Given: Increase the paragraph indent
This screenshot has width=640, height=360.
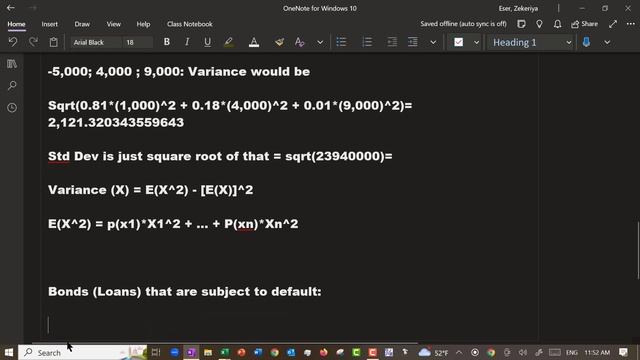Looking at the screenshot, I should tap(413, 42).
